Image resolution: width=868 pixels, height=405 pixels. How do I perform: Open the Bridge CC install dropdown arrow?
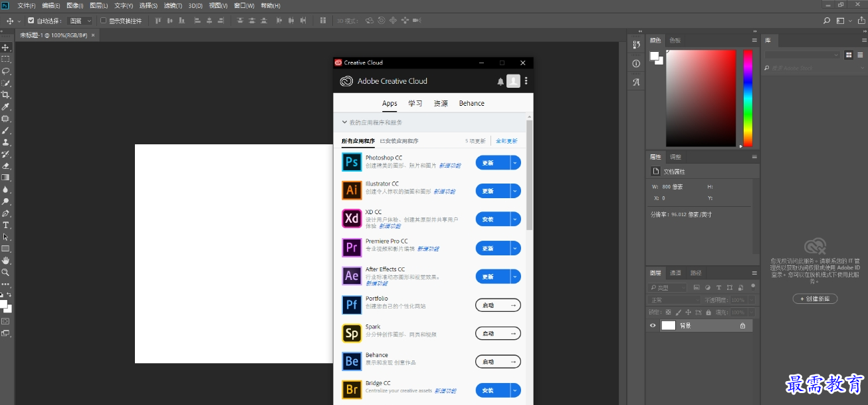point(515,390)
